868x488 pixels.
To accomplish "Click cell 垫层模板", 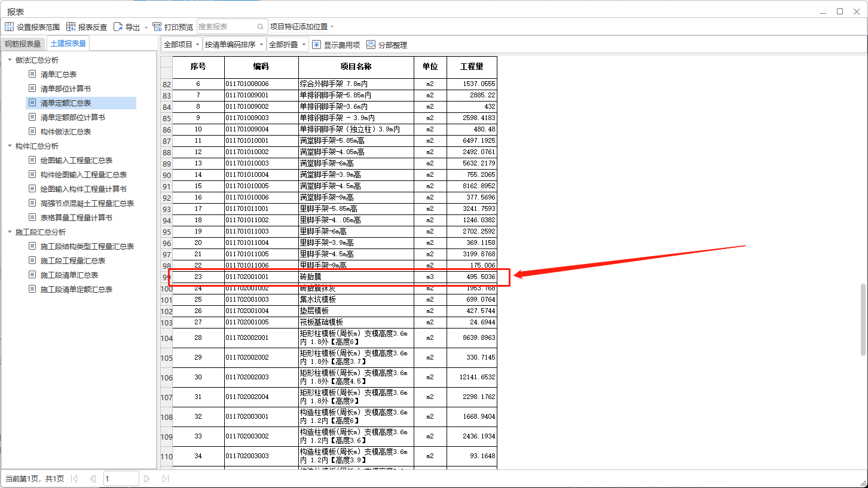I will 356,311.
